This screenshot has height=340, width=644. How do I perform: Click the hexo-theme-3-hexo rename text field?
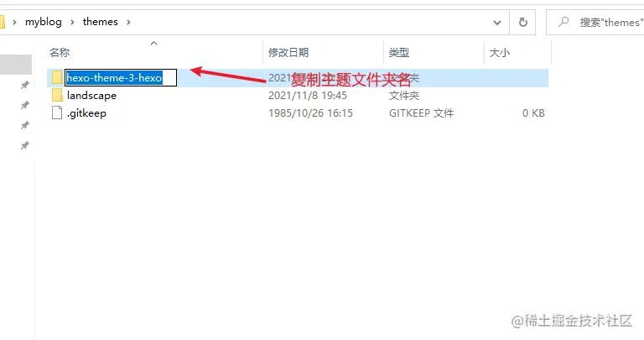(x=121, y=78)
